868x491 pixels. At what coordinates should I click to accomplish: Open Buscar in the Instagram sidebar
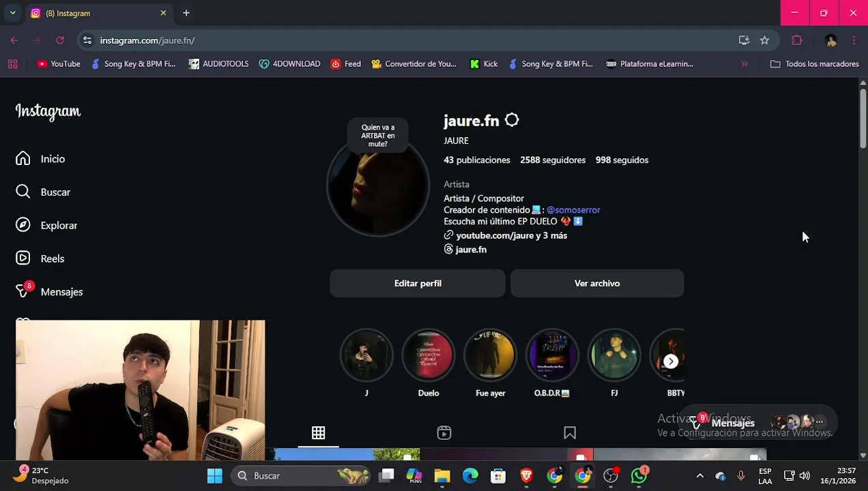[43, 192]
